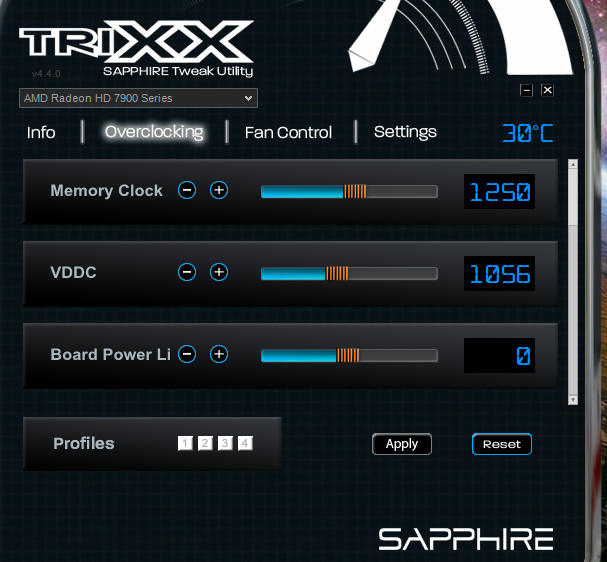Minimize the TRIXX window
Viewport: 607px width, 562px height.
click(x=526, y=90)
